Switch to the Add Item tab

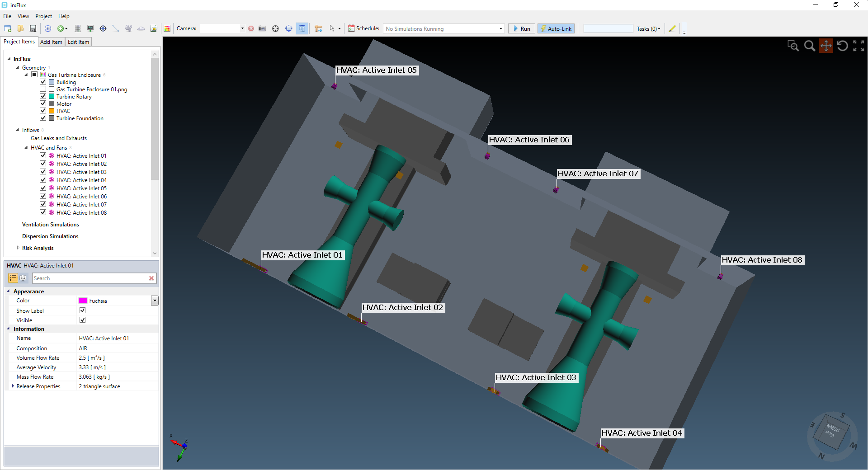click(x=51, y=42)
